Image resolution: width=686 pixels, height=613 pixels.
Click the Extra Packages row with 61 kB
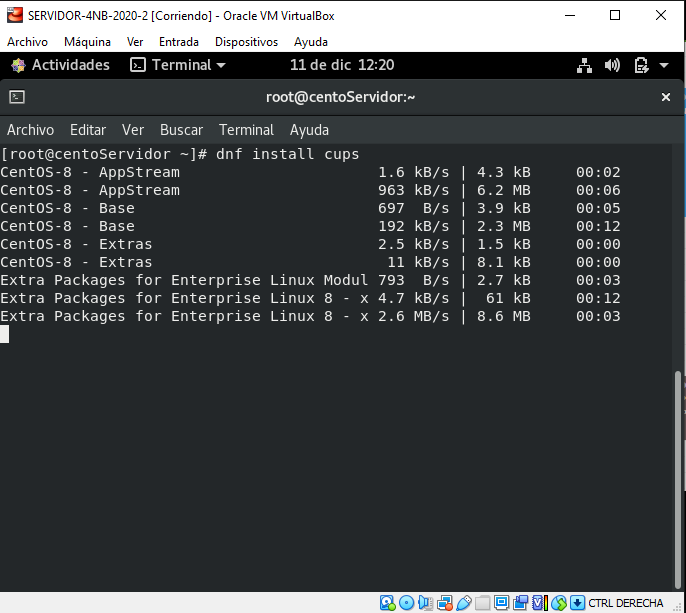310,298
